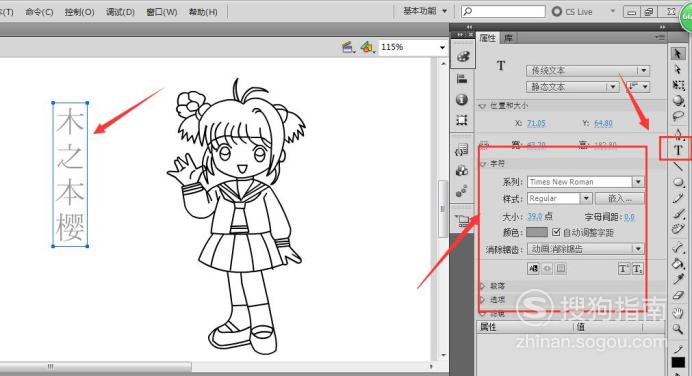Select the Brush tool
The image size is (692, 376).
(678, 214)
